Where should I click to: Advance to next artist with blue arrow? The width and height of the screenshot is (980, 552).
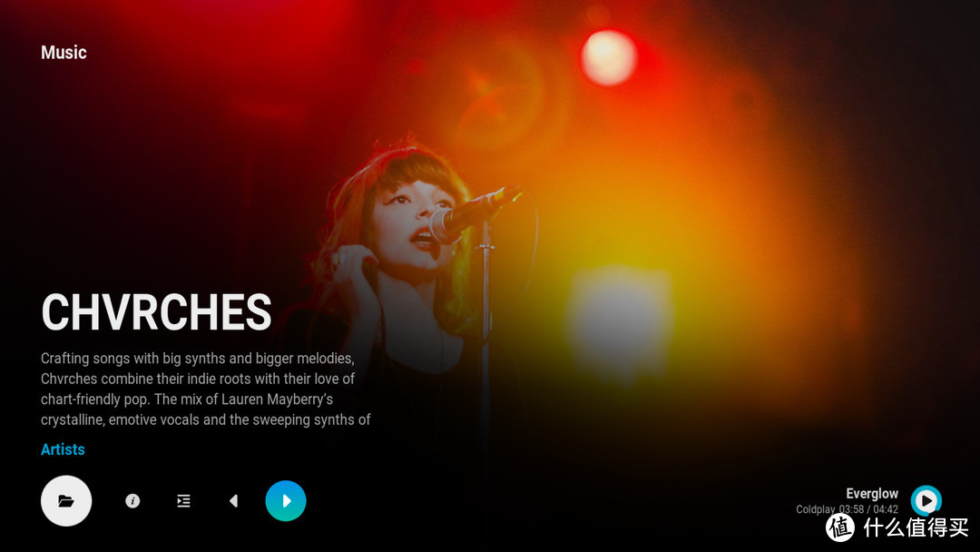(x=286, y=501)
